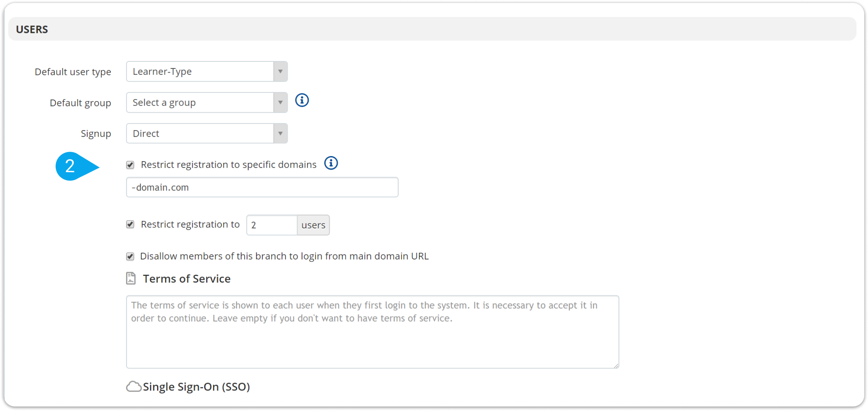Click the info icon beside Default group

[302, 100]
